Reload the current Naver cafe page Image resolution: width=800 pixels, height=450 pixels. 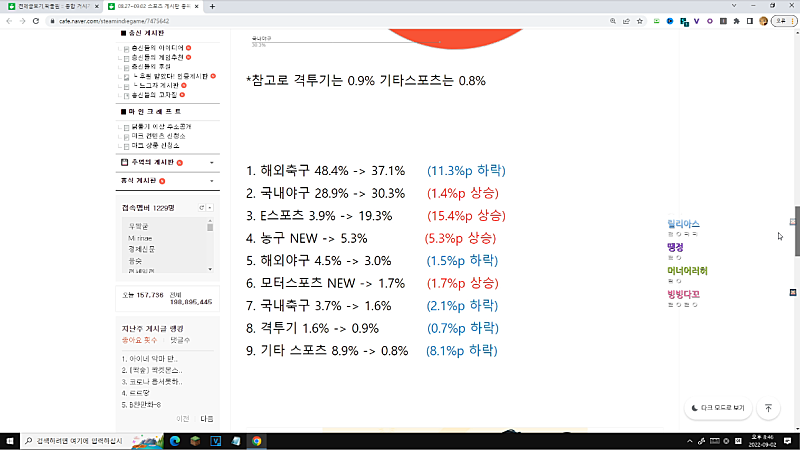coord(36,21)
